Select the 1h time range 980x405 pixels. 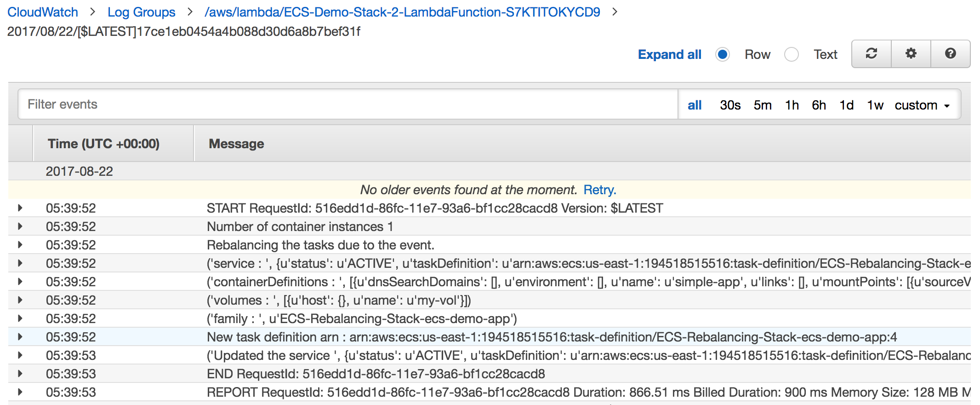792,105
